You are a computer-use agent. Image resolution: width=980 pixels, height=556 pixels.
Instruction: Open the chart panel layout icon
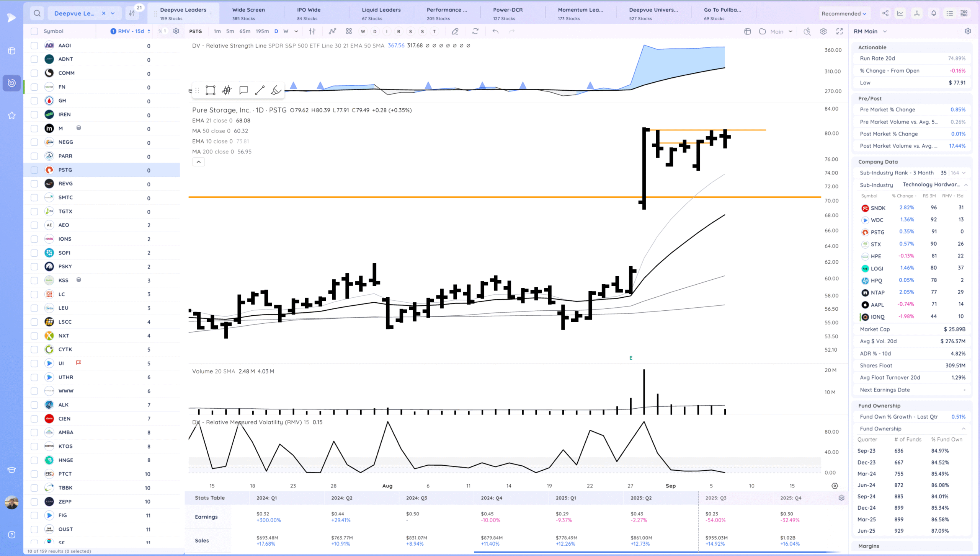point(748,31)
